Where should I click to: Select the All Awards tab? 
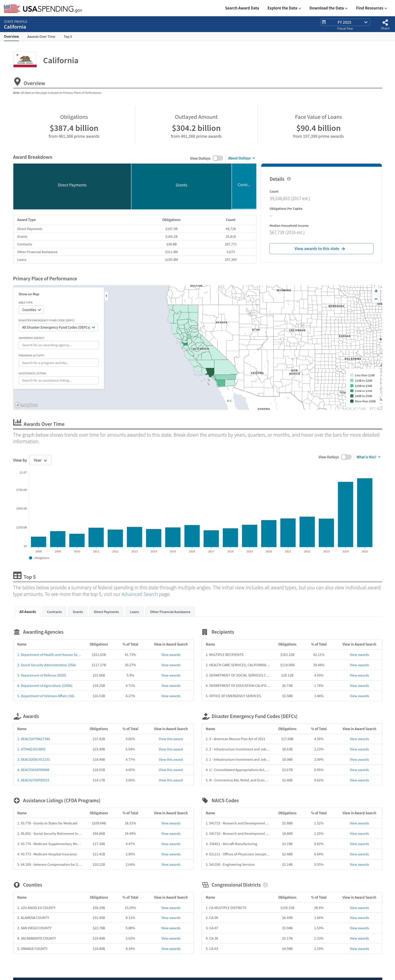coord(28,612)
